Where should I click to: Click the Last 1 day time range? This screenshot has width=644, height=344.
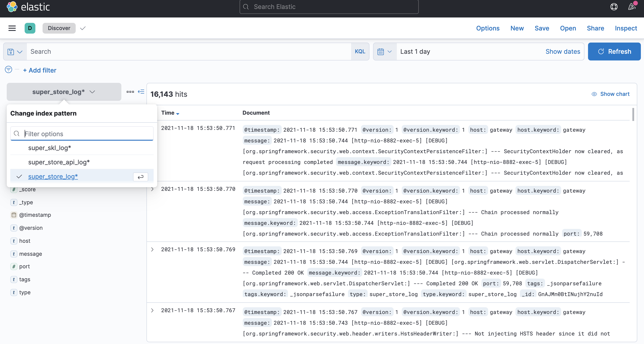(415, 52)
